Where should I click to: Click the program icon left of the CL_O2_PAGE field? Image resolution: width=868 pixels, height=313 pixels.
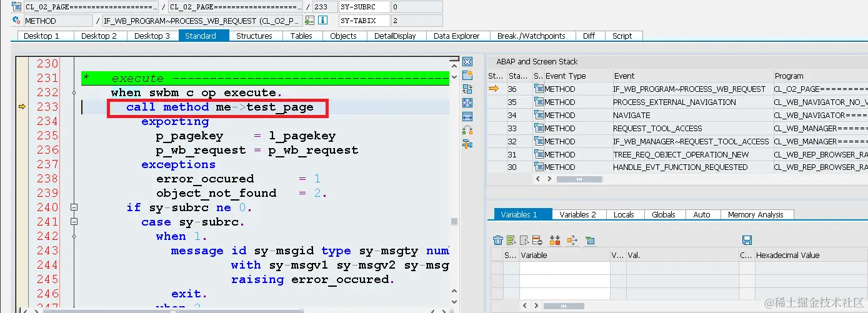(16, 7)
